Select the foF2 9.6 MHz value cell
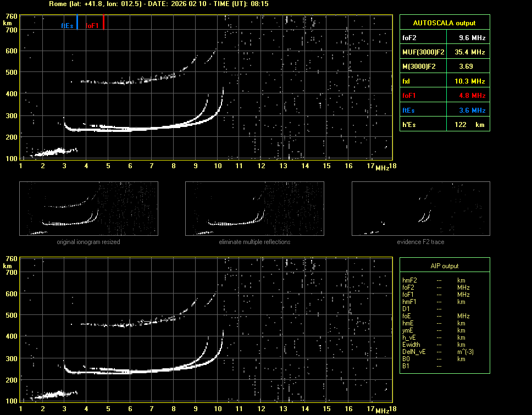532x415 pixels. 472,38
